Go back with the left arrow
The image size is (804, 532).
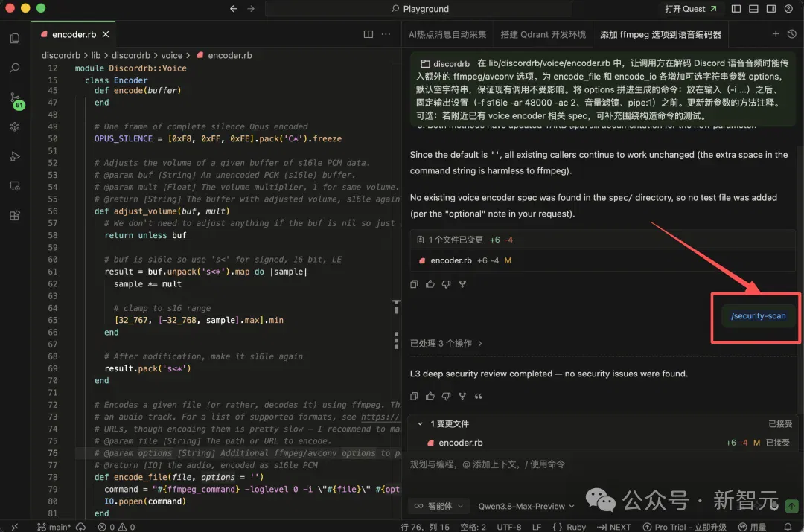click(x=234, y=9)
